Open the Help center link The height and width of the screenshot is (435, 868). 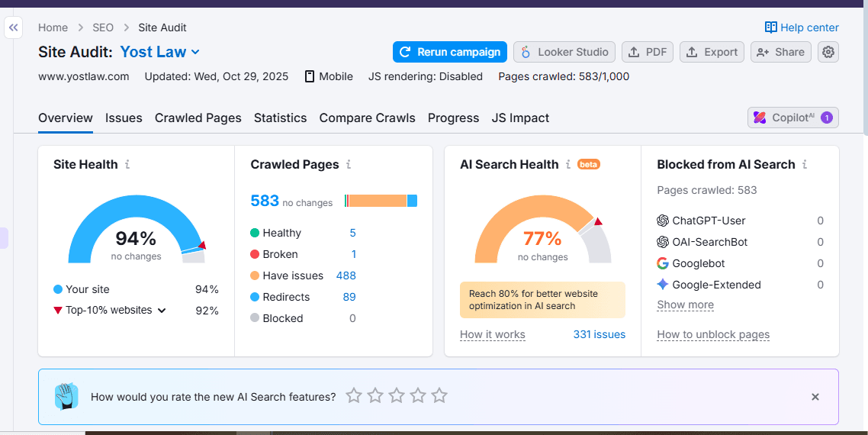pyautogui.click(x=802, y=27)
